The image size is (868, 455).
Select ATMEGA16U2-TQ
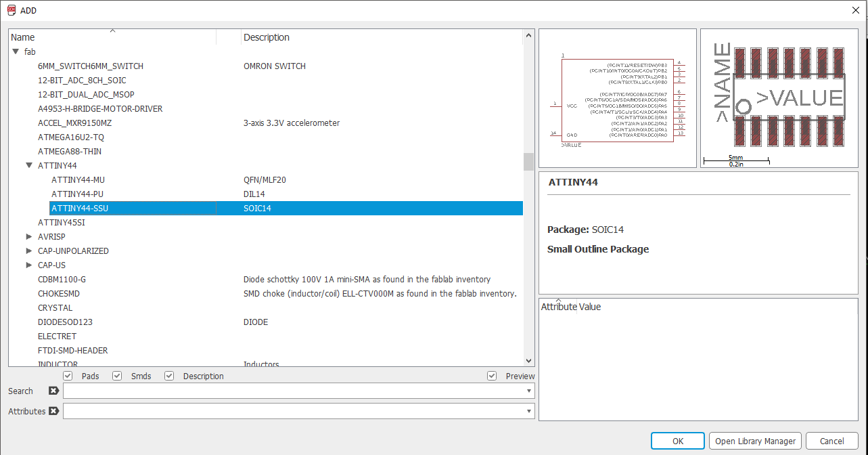[71, 137]
